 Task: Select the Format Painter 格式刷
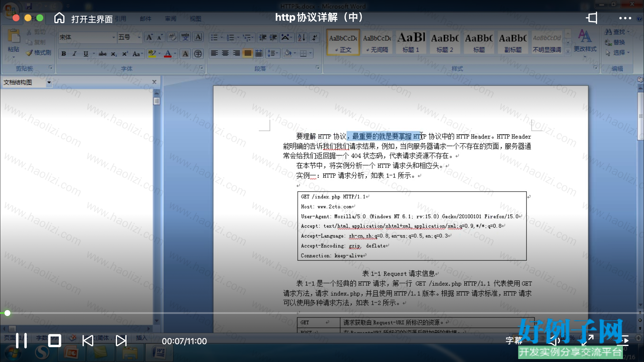[x=39, y=53]
